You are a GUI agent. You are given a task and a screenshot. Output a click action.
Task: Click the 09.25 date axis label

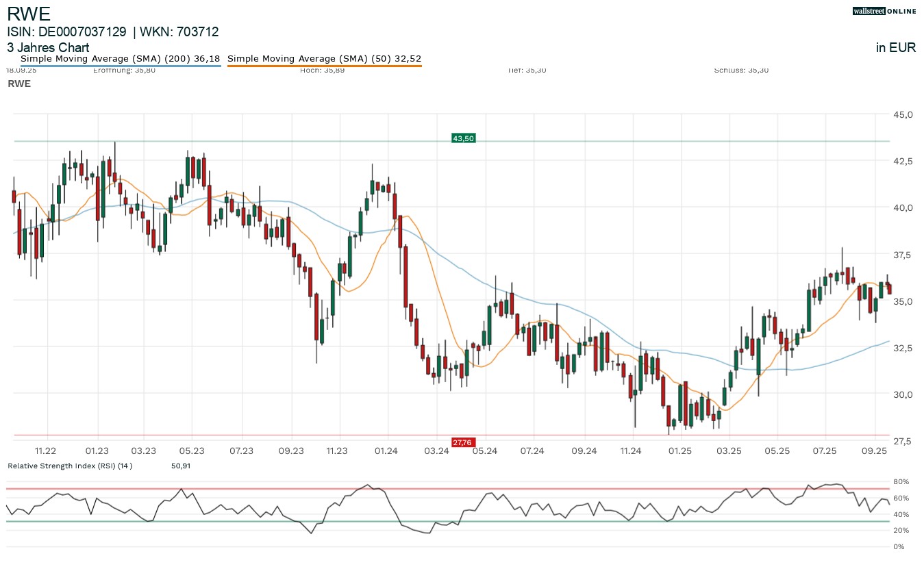coord(875,451)
